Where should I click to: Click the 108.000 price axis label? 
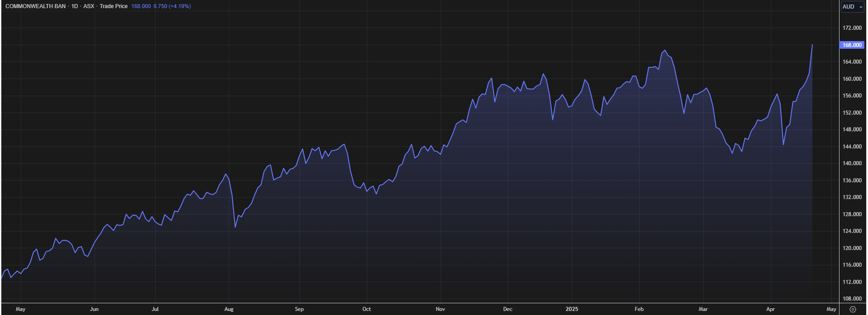click(x=852, y=299)
